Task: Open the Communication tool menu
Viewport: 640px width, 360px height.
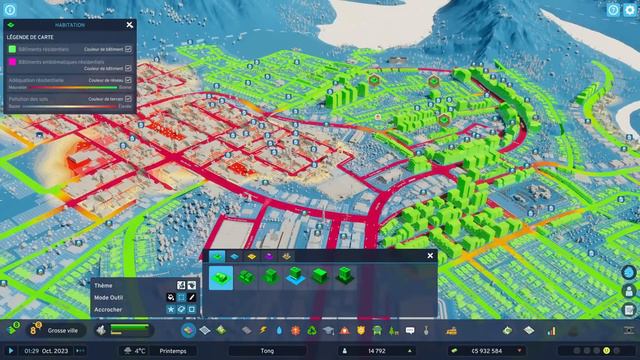Action: coord(410,330)
